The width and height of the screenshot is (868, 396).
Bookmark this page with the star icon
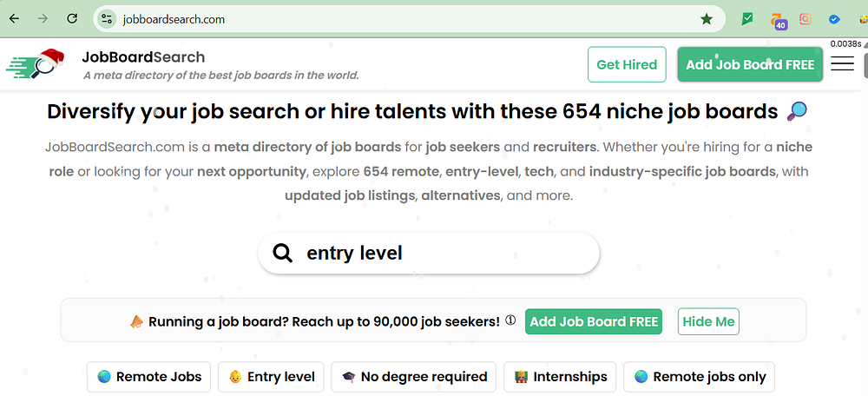[x=707, y=18]
